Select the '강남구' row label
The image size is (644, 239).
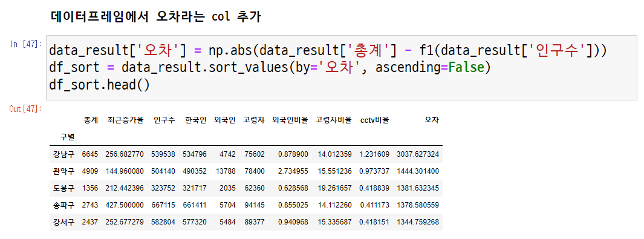63,154
